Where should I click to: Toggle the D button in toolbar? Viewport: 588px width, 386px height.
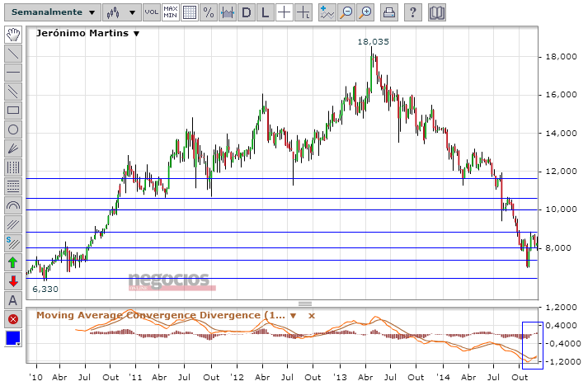tap(247, 12)
